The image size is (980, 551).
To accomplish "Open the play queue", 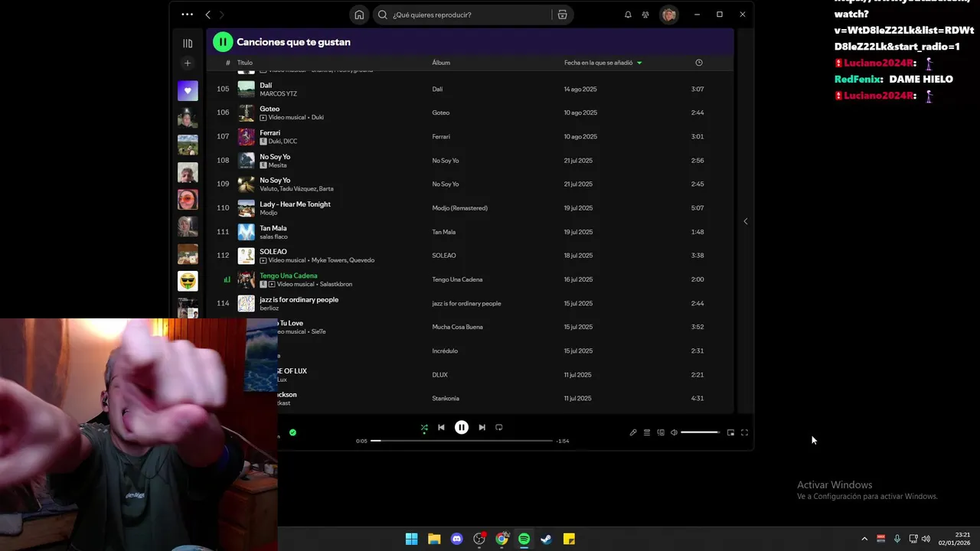I will pyautogui.click(x=647, y=432).
